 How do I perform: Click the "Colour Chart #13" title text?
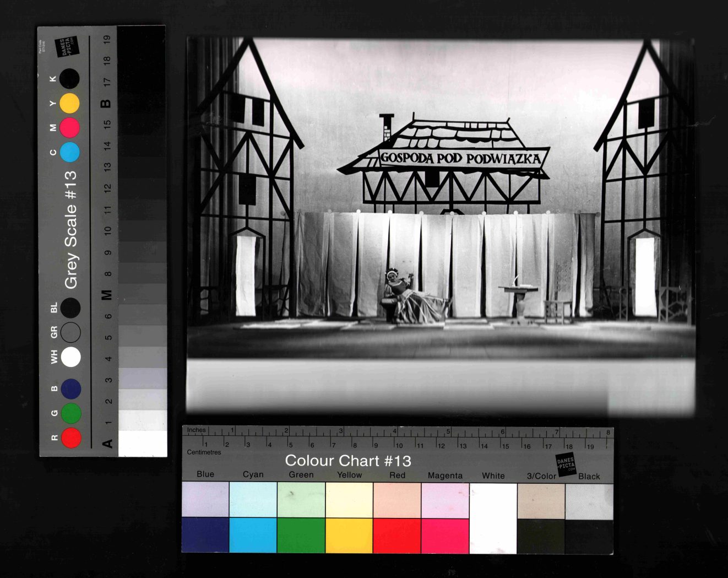pos(348,461)
